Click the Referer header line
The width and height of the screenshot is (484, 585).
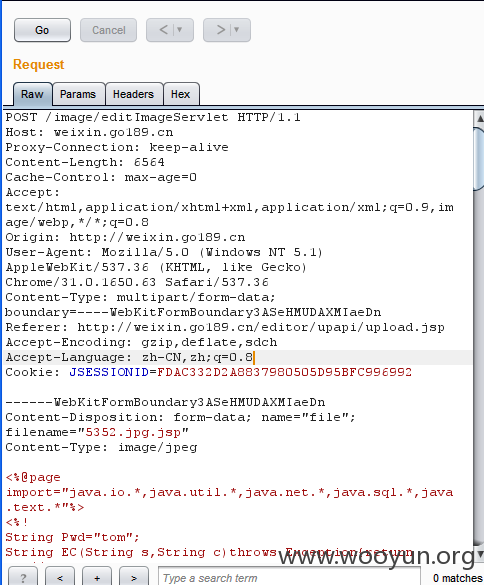click(x=225, y=327)
